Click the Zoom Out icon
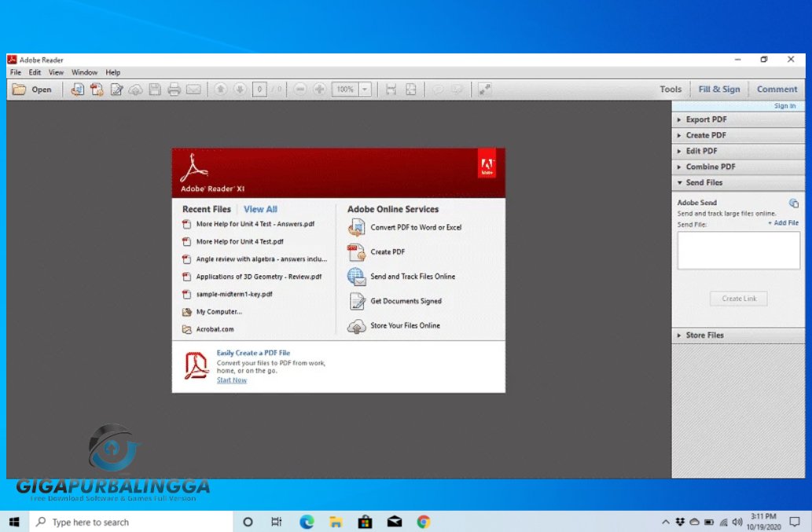This screenshot has width=812, height=532. (299, 89)
